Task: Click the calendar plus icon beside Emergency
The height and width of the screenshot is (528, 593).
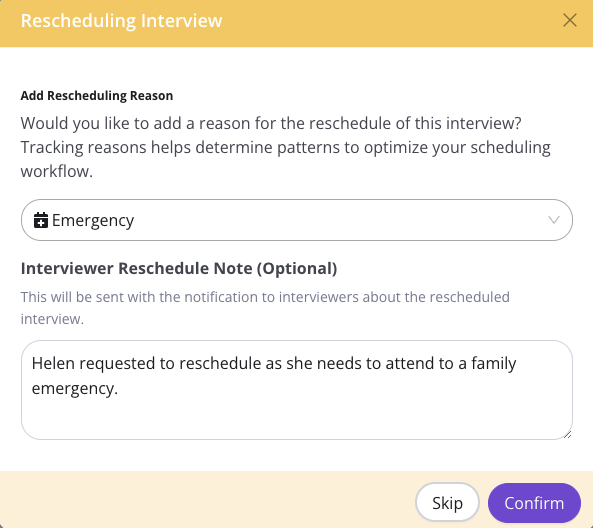Action: (x=41, y=220)
